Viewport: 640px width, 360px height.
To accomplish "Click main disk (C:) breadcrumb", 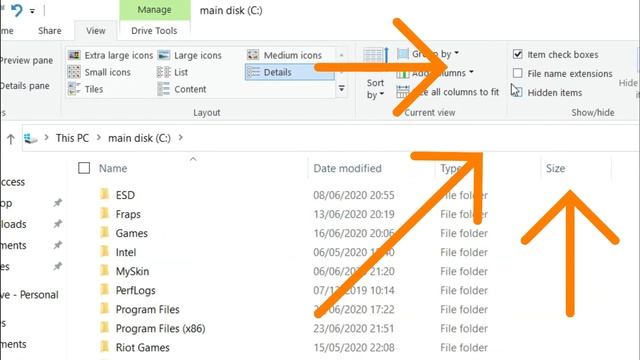I will (x=139, y=138).
